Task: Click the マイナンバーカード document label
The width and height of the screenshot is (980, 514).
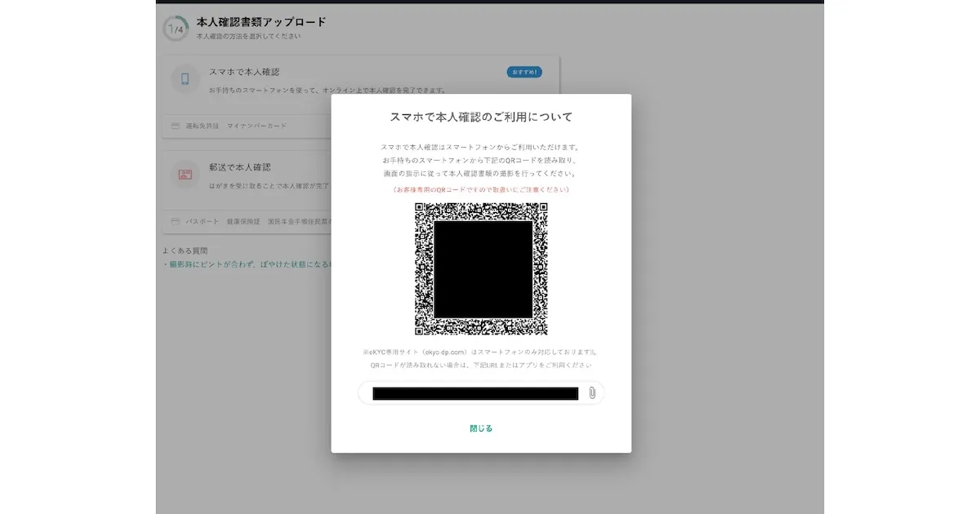Action: 256,126
